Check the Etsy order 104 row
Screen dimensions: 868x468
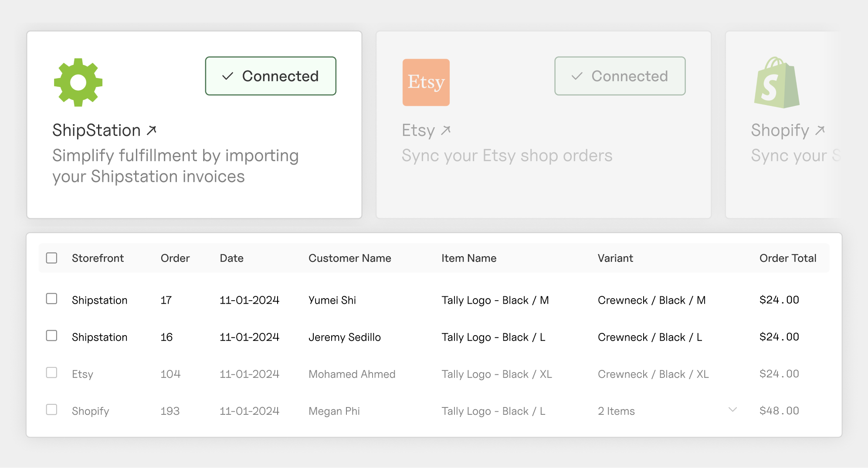(52, 373)
